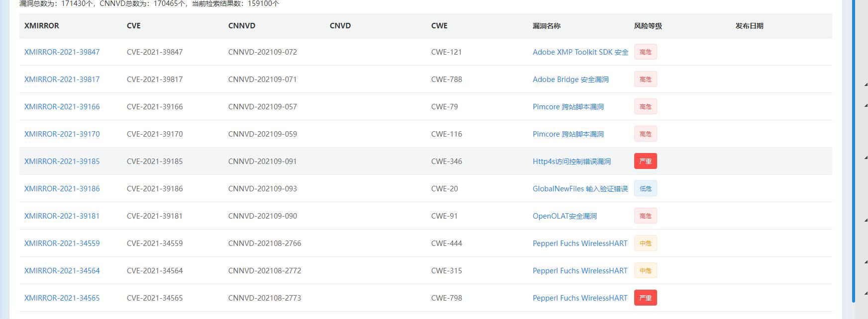
Task: Click the 高危 badge in the CVE-2021-39181 row
Action: click(x=646, y=216)
